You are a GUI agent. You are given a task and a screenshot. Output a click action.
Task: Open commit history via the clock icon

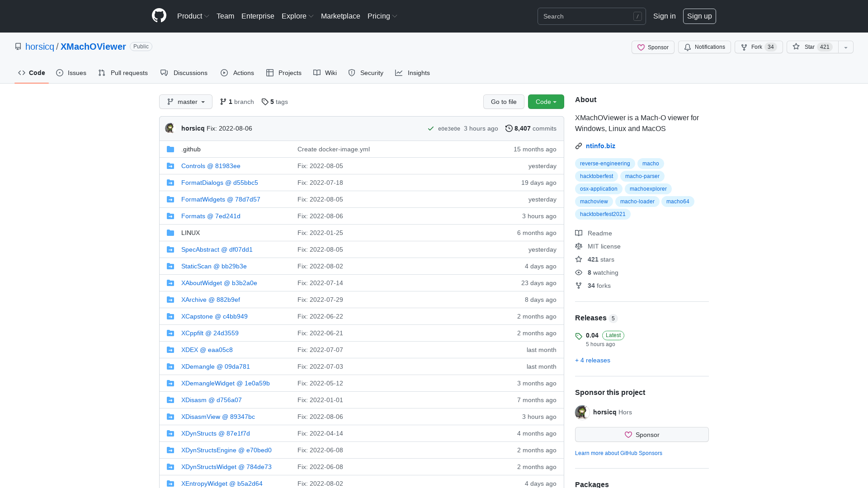pos(509,128)
